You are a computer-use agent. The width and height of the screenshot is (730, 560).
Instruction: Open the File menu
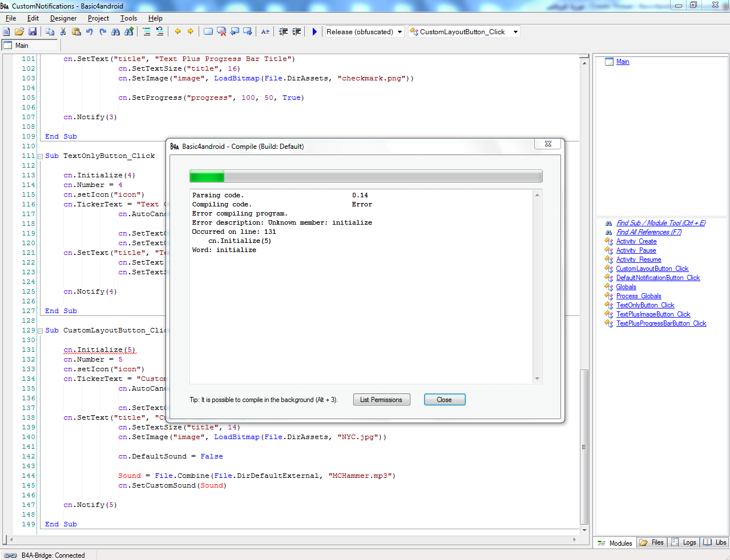11,18
